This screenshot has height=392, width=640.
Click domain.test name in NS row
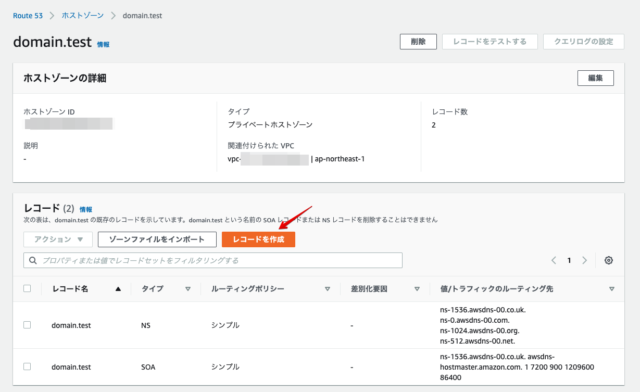pyautogui.click(x=71, y=325)
